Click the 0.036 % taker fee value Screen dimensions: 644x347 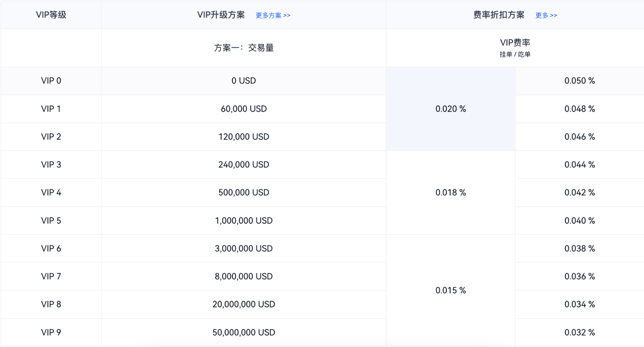pos(580,276)
